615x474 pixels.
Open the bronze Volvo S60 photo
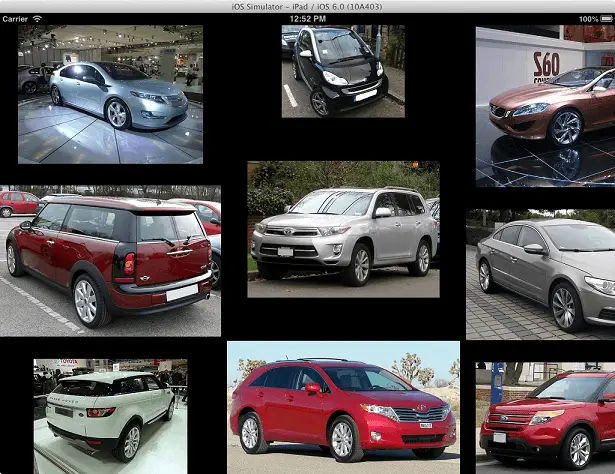coord(545,106)
